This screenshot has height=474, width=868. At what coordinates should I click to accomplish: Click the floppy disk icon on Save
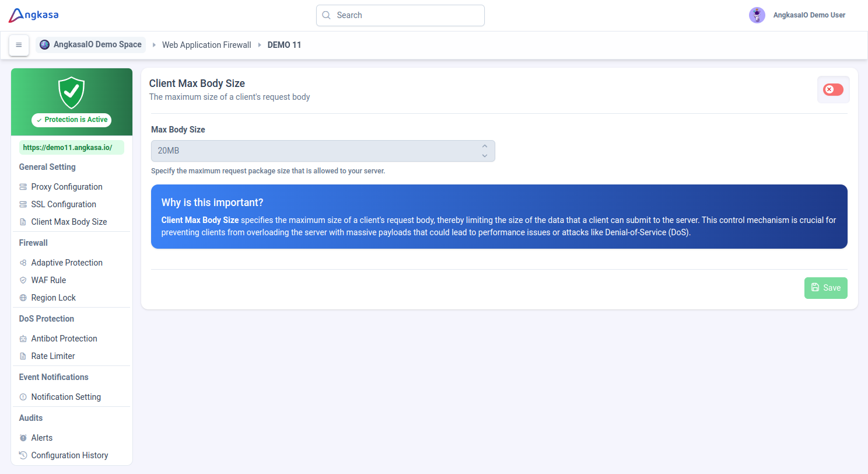815,288
